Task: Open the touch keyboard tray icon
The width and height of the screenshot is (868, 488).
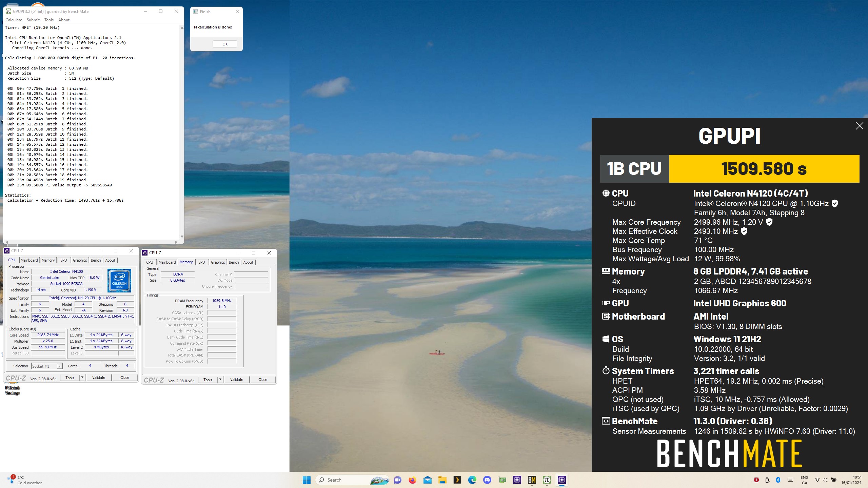Action: pyautogui.click(x=790, y=480)
